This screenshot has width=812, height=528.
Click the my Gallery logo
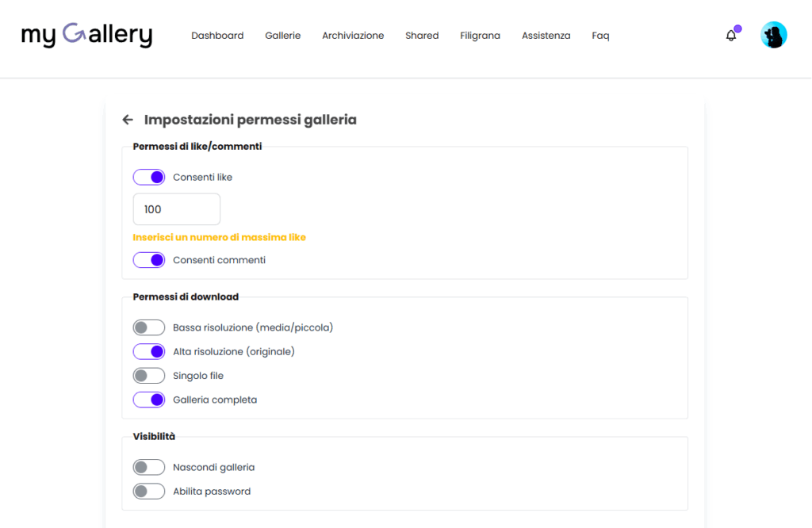pos(86,35)
